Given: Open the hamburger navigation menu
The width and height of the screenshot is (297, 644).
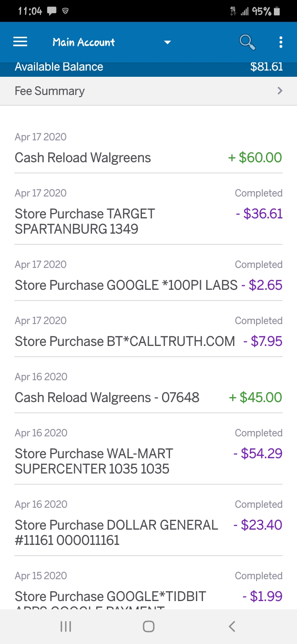Looking at the screenshot, I should tap(20, 42).
